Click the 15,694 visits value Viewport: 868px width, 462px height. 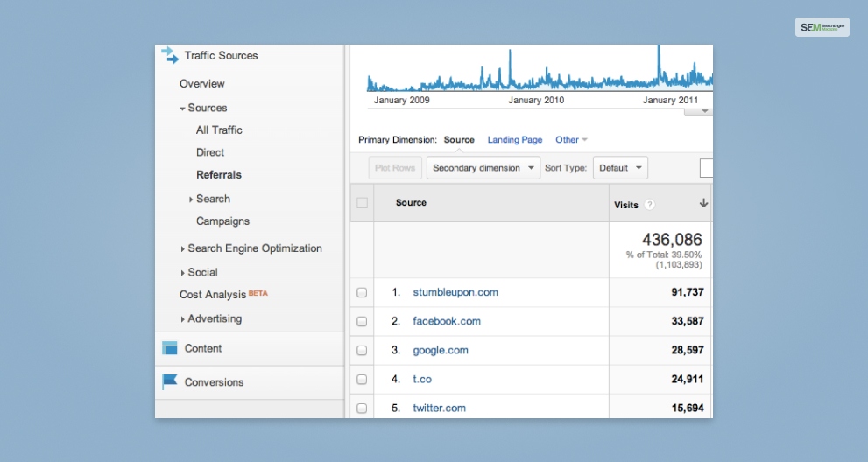[688, 409]
